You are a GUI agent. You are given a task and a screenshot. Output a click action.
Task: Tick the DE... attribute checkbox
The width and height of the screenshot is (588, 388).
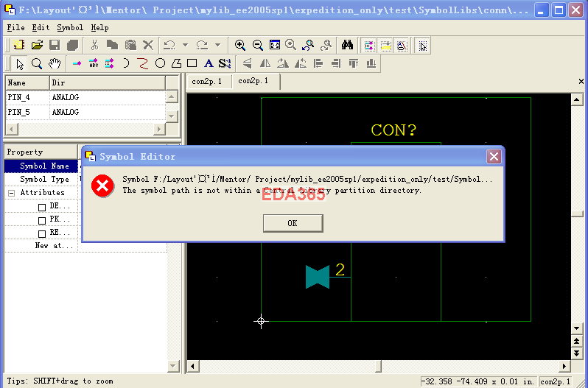pos(42,207)
